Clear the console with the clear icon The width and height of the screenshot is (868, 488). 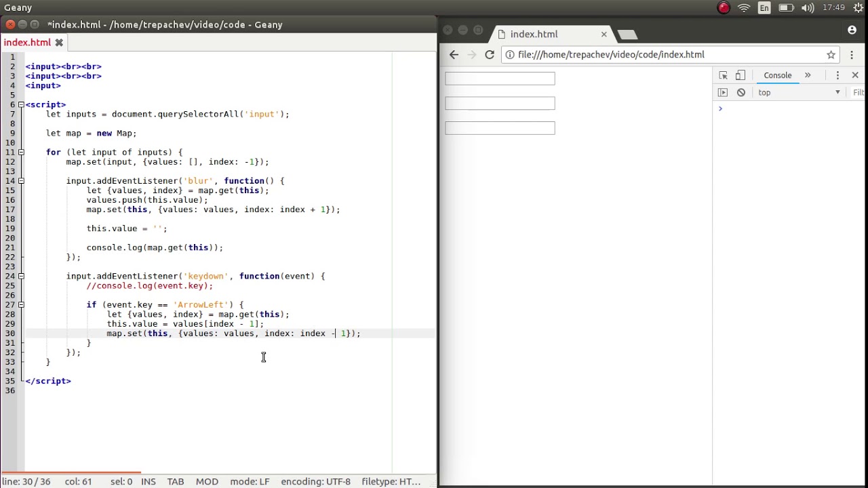click(741, 92)
